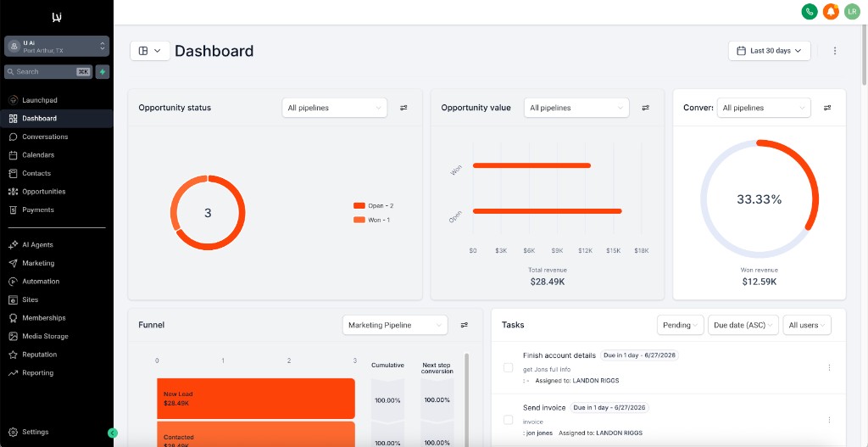Image resolution: width=868 pixels, height=447 pixels.
Task: Open Opportunity status All pipelines dropdown
Action: coord(334,108)
